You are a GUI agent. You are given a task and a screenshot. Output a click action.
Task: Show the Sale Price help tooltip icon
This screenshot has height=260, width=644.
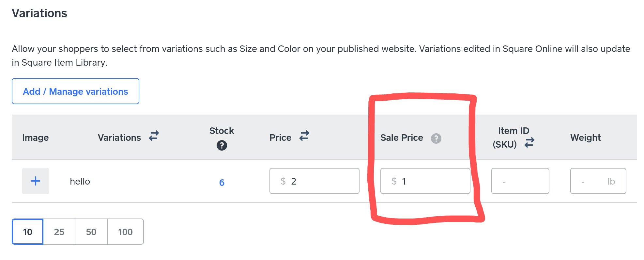point(436,138)
